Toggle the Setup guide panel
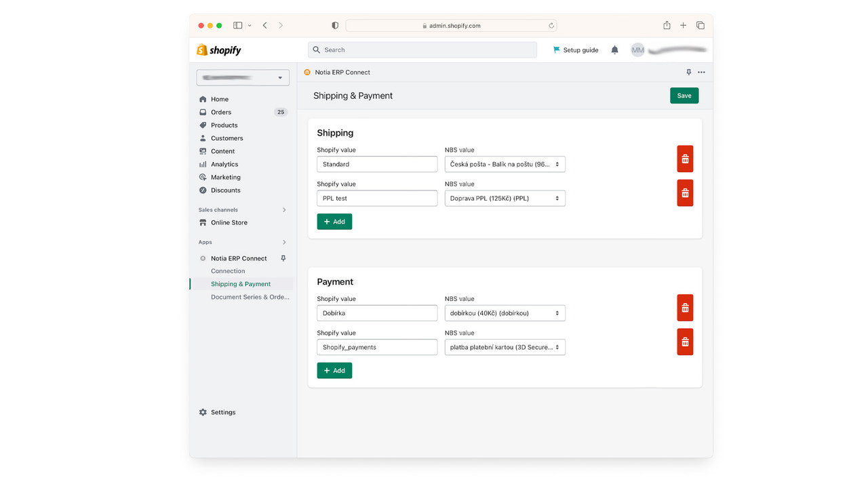Viewport: 868px width, 488px height. point(575,49)
